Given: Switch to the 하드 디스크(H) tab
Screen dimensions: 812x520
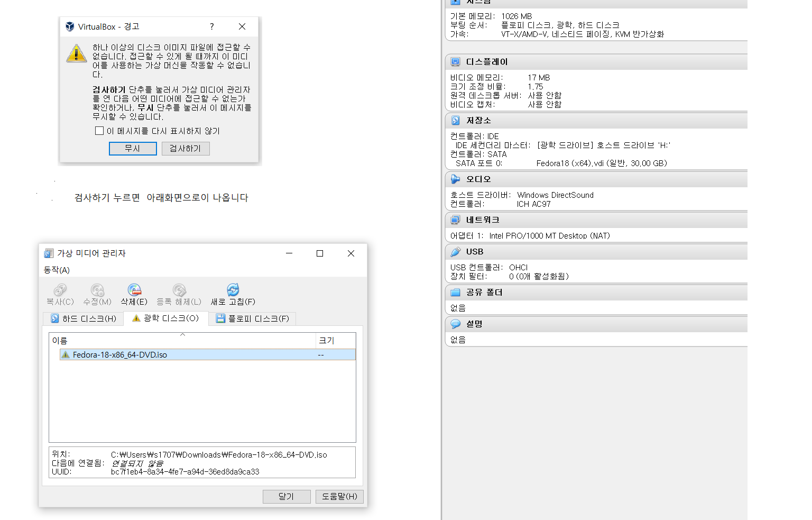Looking at the screenshot, I should click(x=84, y=318).
